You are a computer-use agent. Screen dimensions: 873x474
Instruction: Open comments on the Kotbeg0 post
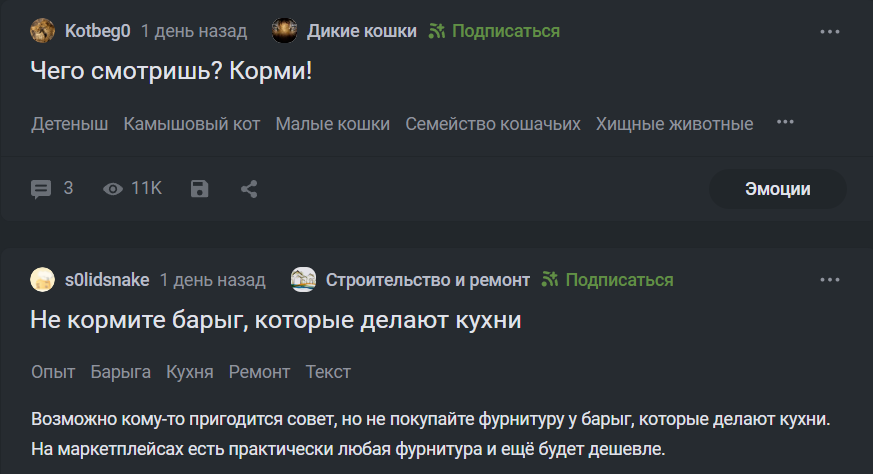(x=52, y=188)
